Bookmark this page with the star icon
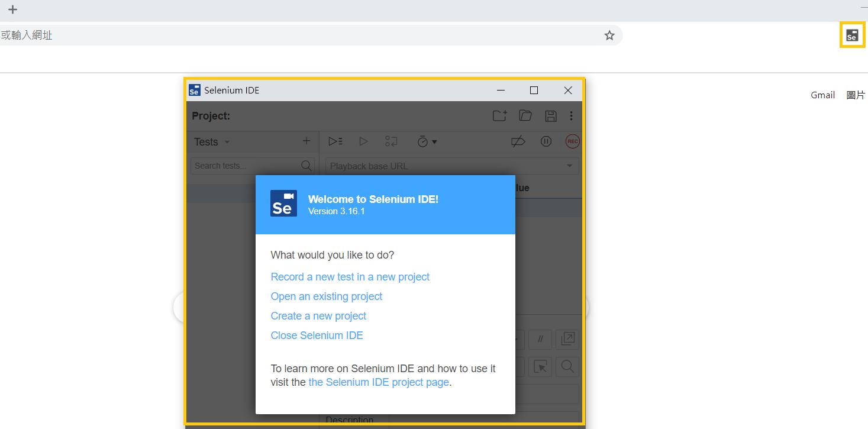Screen dimensions: 868x429 609,36
